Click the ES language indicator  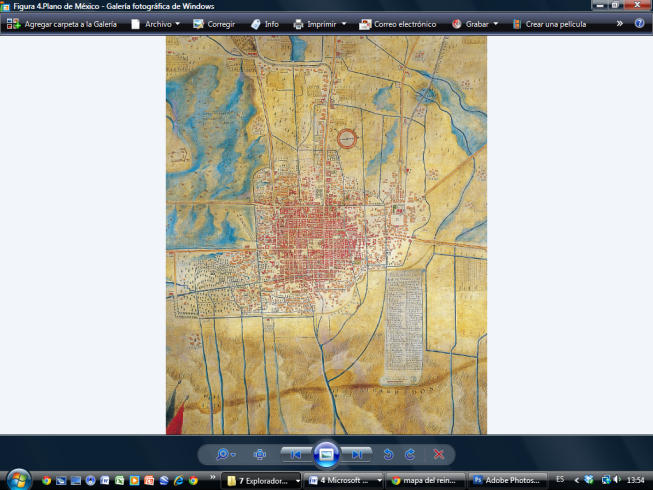[x=560, y=480]
